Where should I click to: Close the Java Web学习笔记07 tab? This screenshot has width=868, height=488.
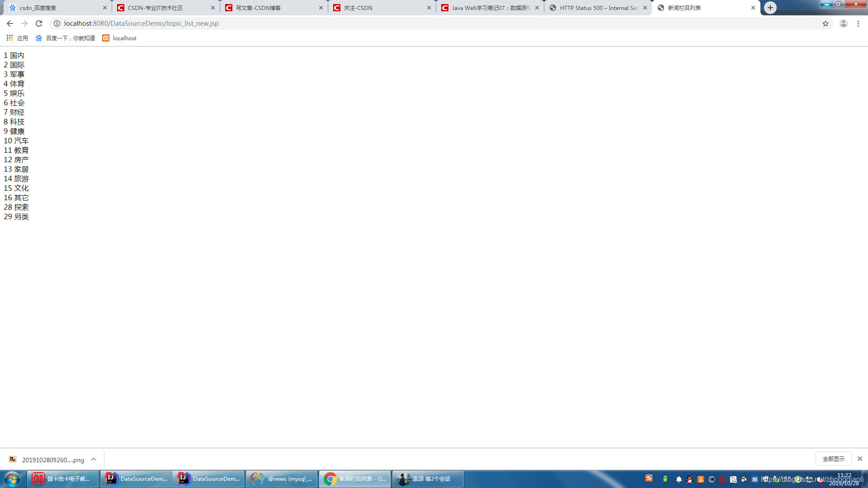point(537,8)
